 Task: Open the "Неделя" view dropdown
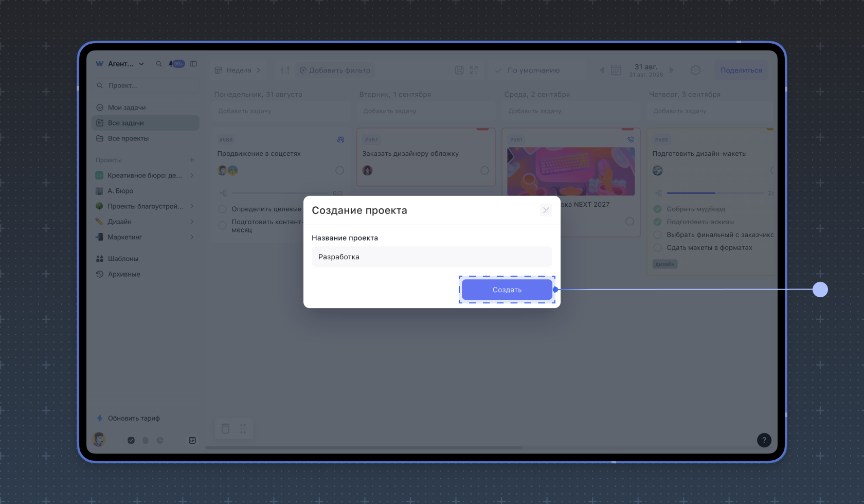click(x=238, y=70)
